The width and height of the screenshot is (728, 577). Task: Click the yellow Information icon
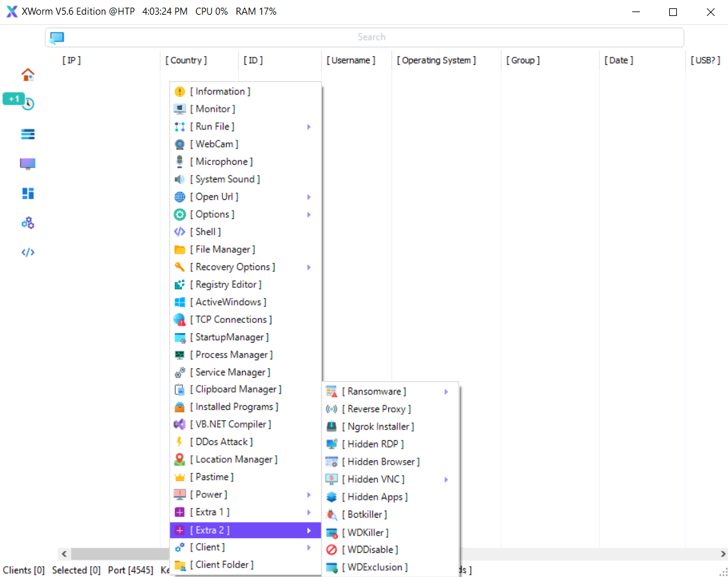point(179,92)
